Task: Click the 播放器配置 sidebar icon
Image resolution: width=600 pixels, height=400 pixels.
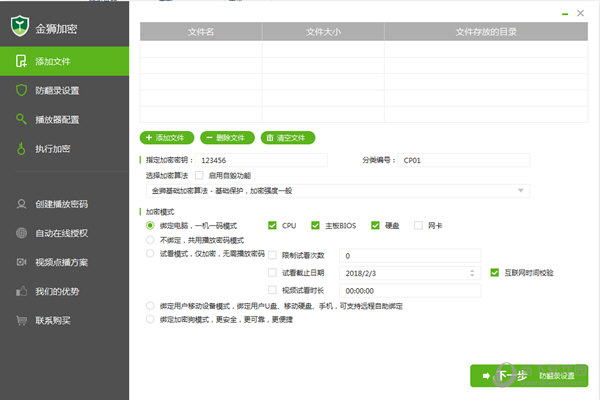Action: (20, 120)
